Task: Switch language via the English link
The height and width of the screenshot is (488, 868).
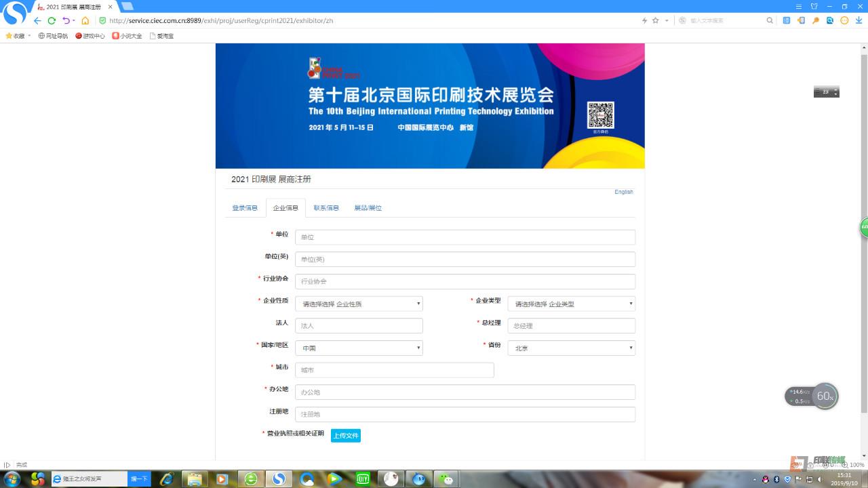Action: point(623,192)
